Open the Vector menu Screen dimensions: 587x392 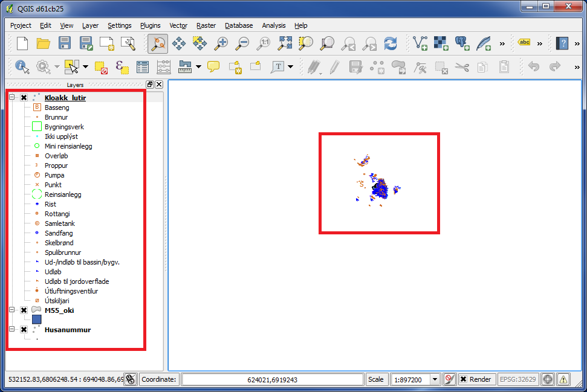[x=178, y=25]
